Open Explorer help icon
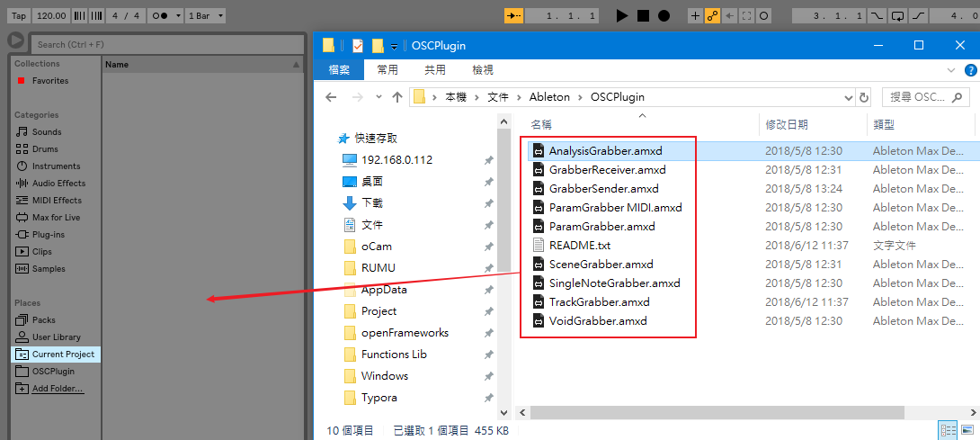This screenshot has height=440, width=980. click(x=971, y=70)
